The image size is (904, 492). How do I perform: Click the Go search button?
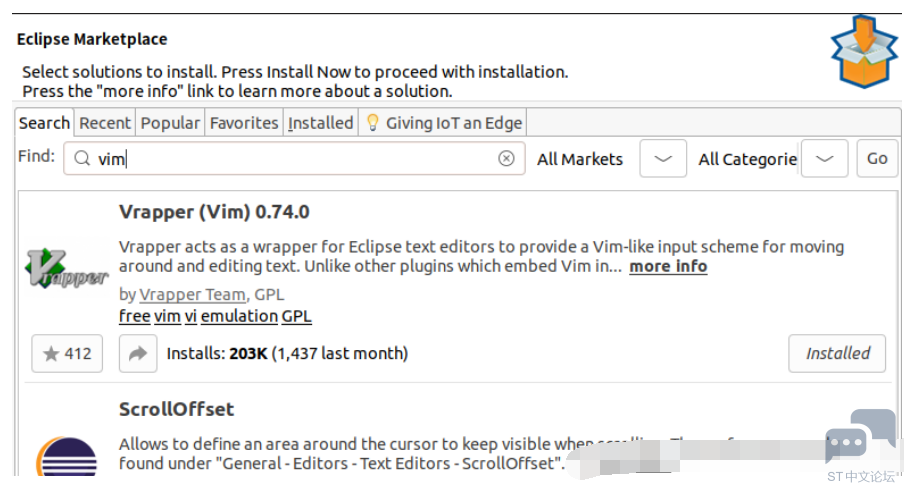pos(877,158)
